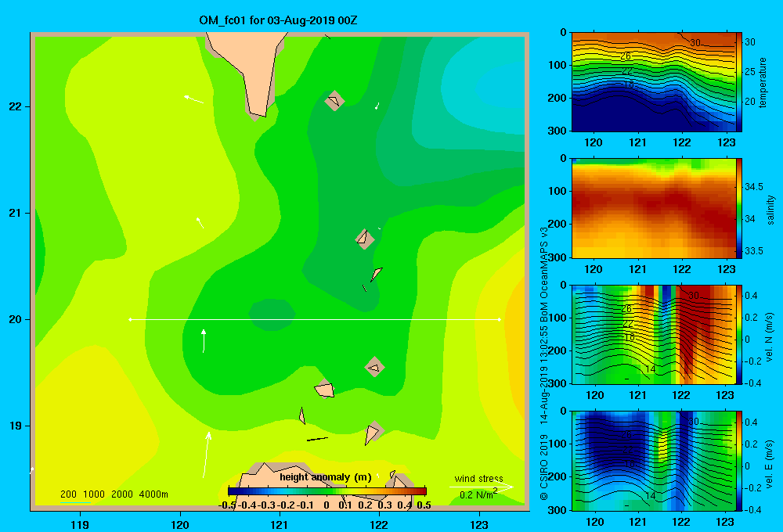Click latitude label '19' on the map axis
The width and height of the screenshot is (783, 532).
click(x=15, y=426)
